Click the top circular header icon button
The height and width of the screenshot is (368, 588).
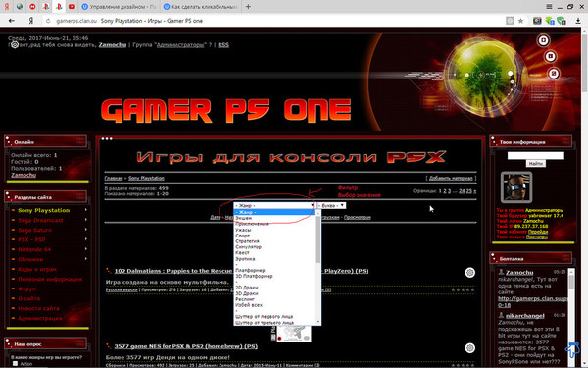point(543,40)
